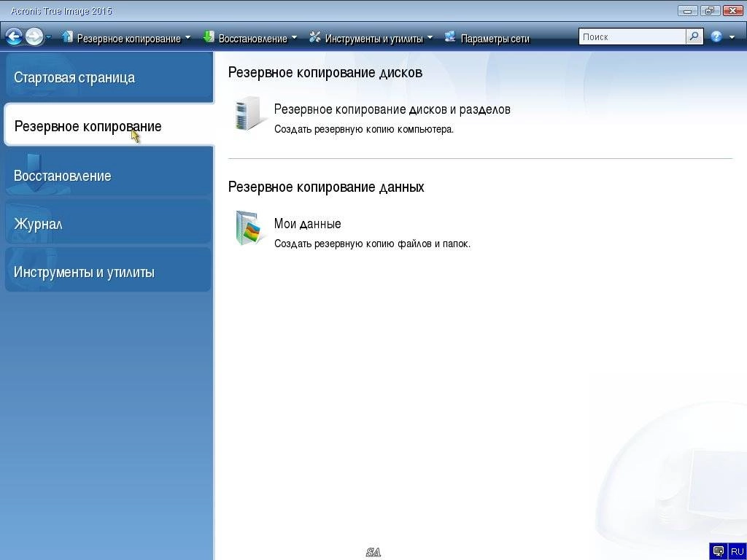Screen dimensions: 747x560
Task: Expand the Инструменты и утилиты dropdown arrow
Action: pos(430,37)
